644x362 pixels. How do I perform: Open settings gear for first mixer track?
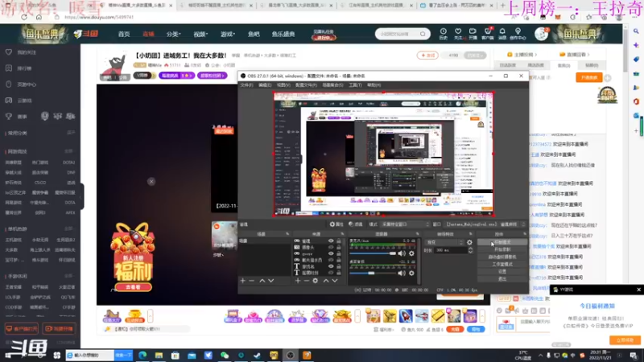point(411,253)
